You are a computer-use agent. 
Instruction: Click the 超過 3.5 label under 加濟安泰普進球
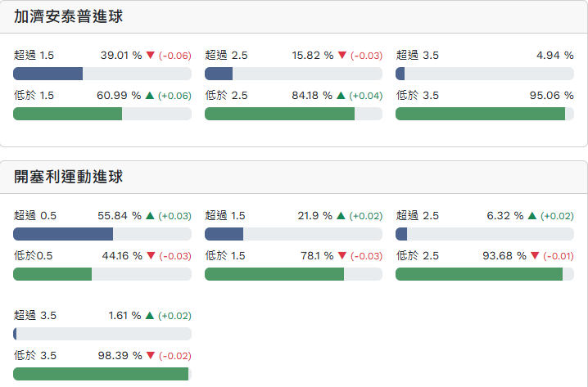pos(418,56)
